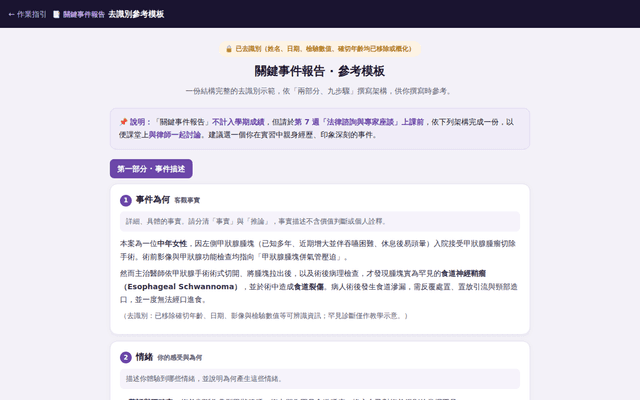This screenshot has width=640, height=400.
Task: Select the 關鍵事件報告・參考模板 main heading
Action: tap(320, 71)
